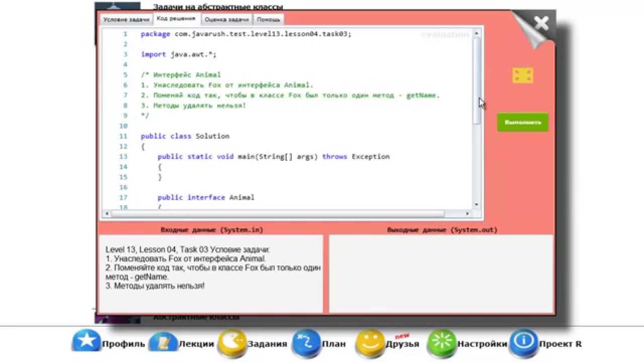Open the План route icon
The image size is (644, 362).
(306, 344)
